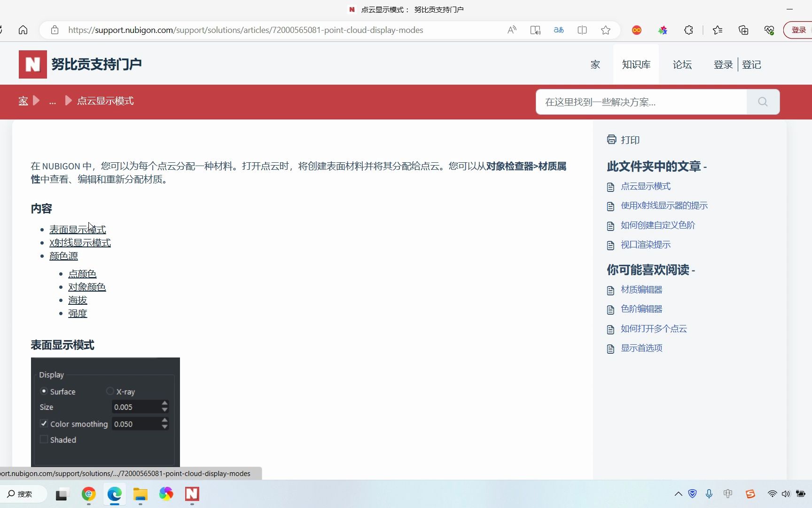Open the Nubigon app in taskbar
Screen dimensions: 812x508
point(192,494)
